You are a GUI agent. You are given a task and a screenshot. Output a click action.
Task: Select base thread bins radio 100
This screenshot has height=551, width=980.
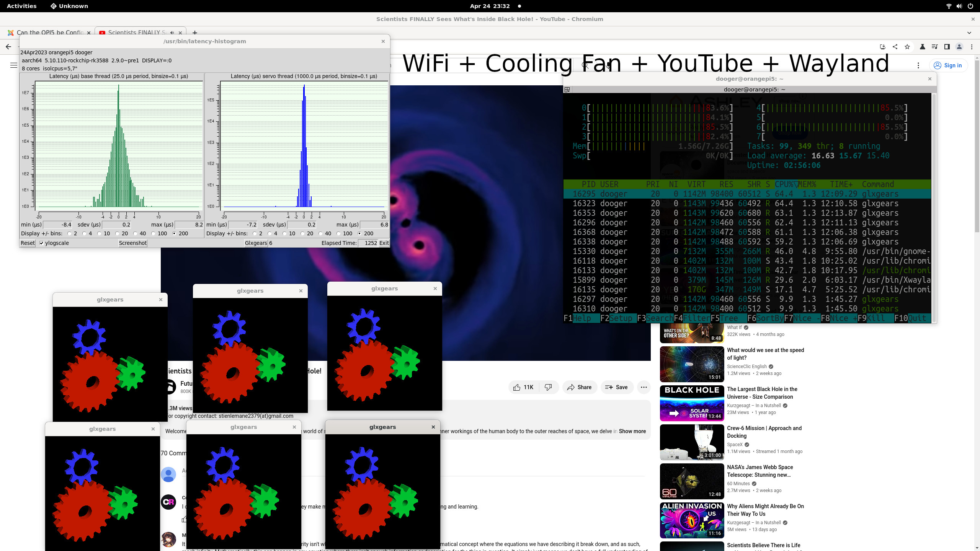coord(153,233)
